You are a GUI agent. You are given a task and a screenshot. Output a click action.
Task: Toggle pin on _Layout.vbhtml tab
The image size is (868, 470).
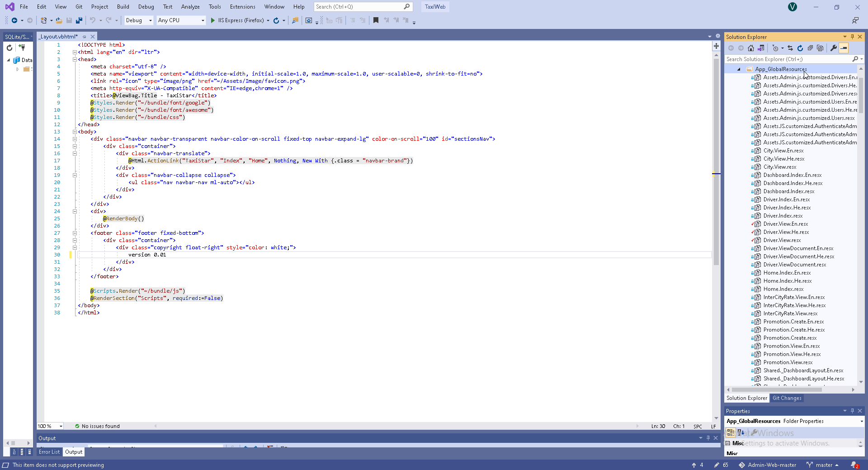coord(85,37)
